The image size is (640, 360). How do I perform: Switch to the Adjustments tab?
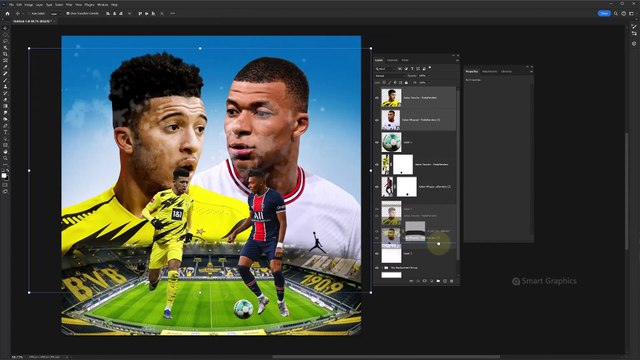point(489,71)
